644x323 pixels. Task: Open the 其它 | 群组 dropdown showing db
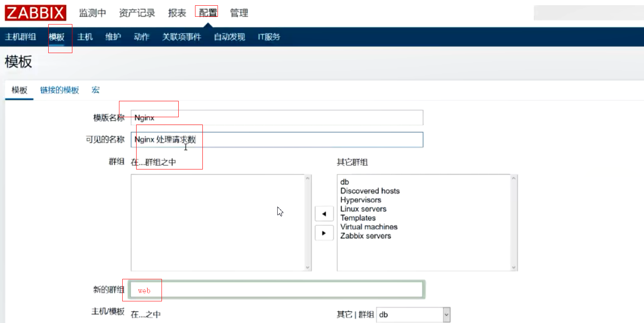(x=413, y=314)
